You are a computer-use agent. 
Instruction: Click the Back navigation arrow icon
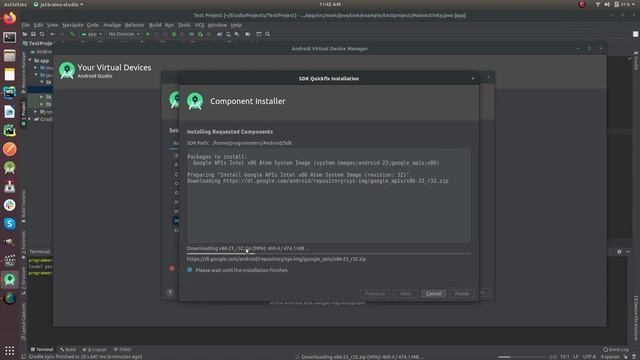point(53,34)
